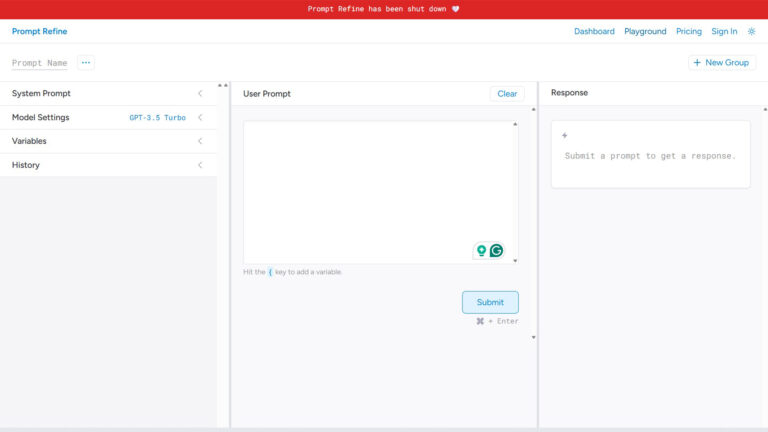
Task: Select the GPT-3.5 Turbo model label
Action: 157,118
